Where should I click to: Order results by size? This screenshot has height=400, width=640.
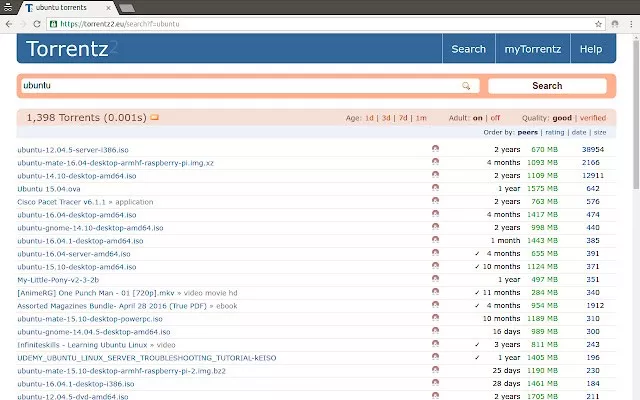click(x=600, y=132)
